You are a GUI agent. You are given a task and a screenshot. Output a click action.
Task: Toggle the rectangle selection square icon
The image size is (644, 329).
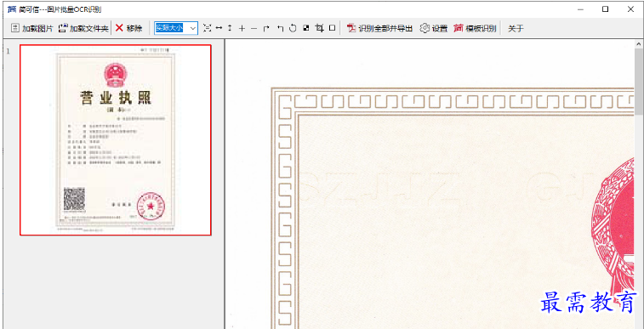[x=333, y=28]
